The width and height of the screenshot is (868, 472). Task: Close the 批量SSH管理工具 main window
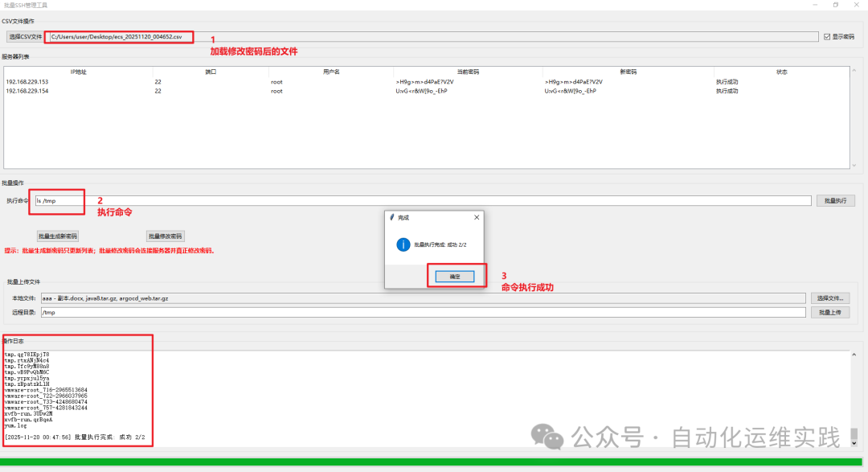(x=857, y=5)
